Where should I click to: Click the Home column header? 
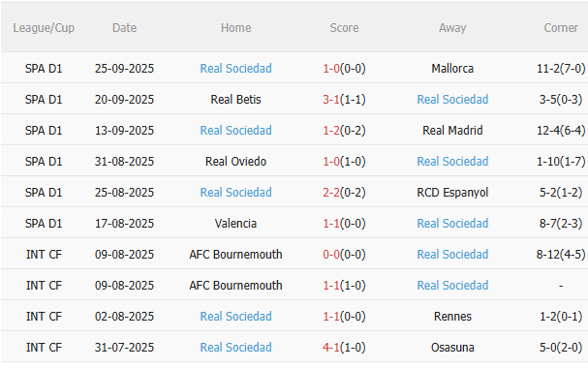pyautogui.click(x=235, y=28)
